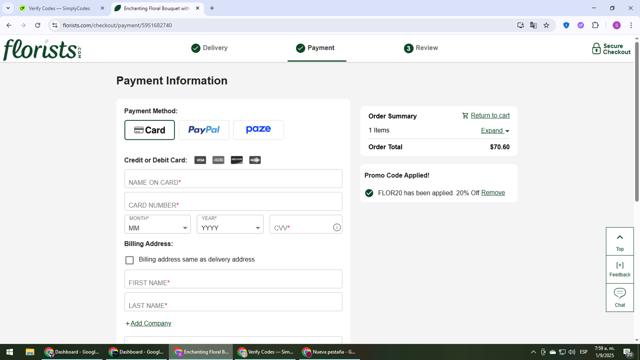
Task: Focus the First Name field
Action: click(x=233, y=279)
